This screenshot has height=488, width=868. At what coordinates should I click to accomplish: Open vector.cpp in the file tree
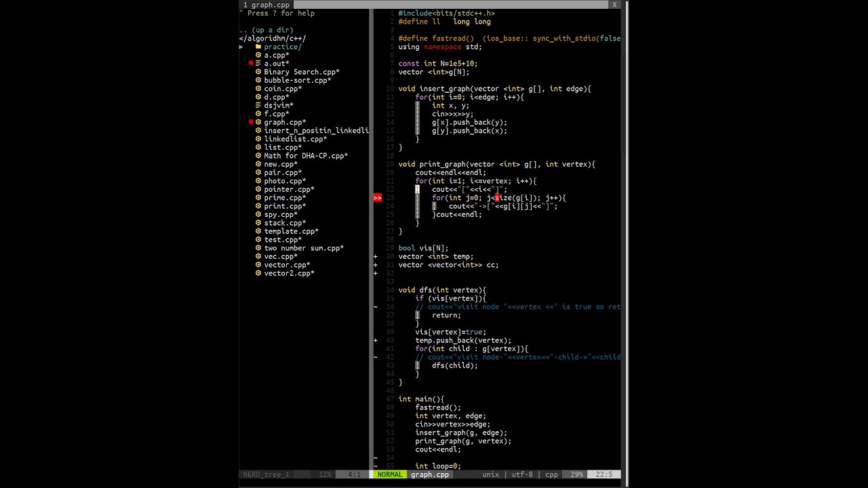[x=287, y=265]
